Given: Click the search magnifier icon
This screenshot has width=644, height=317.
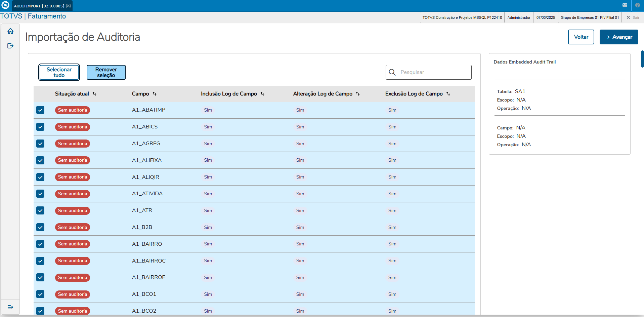Looking at the screenshot, I should click(392, 72).
